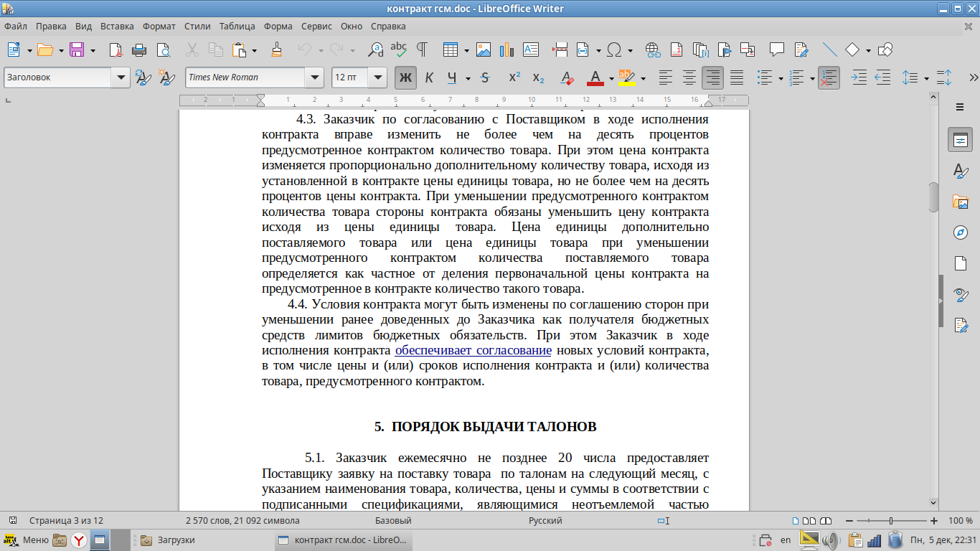This screenshot has height=551, width=980.
Task: Toggle track changes recording icon
Action: 801,50
